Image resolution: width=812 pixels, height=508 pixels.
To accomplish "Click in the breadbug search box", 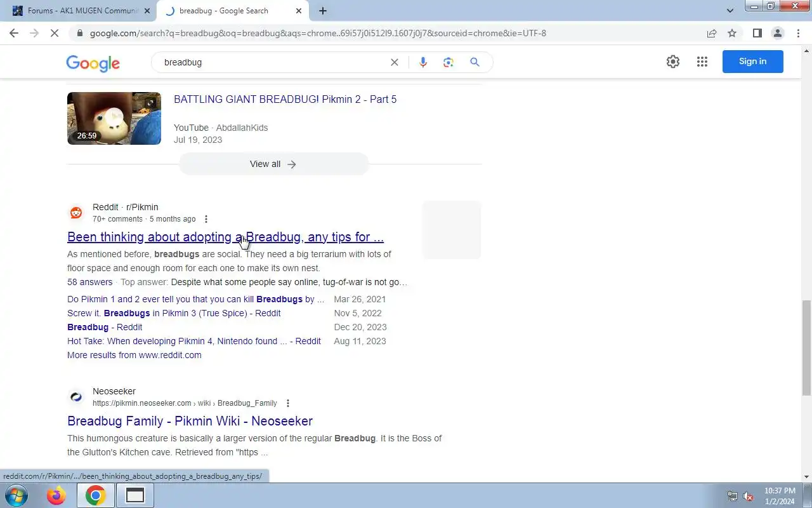I will tap(273, 62).
